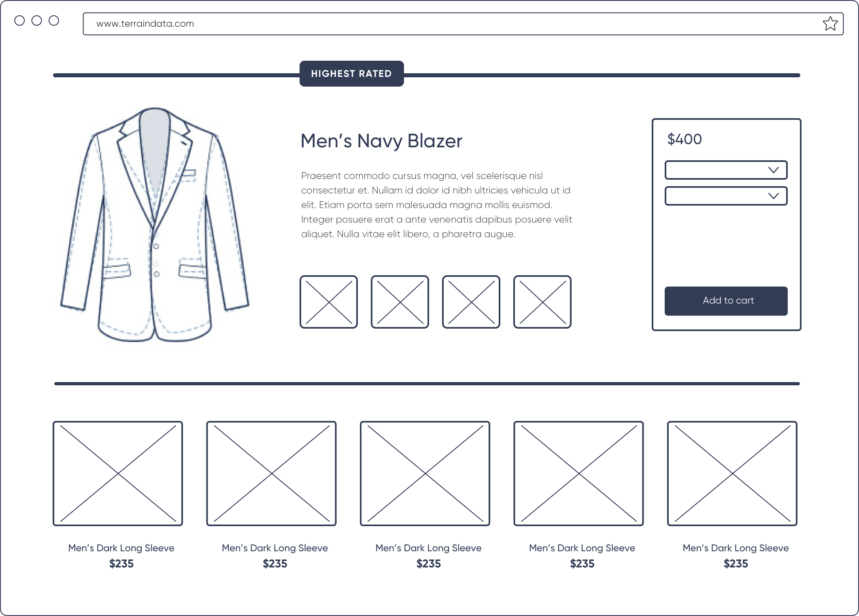Click the first dropdown's chevron arrow

773,170
